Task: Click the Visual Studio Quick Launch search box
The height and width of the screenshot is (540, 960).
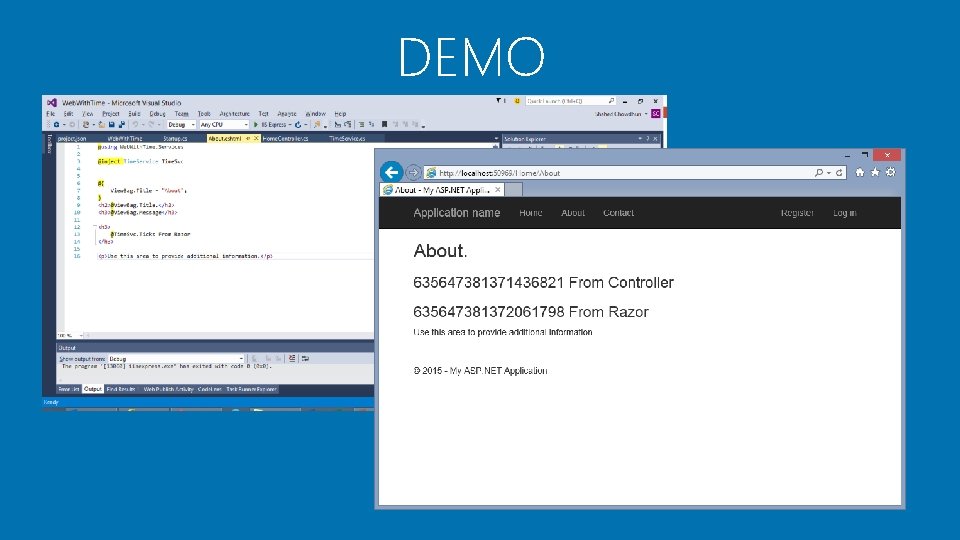Action: tap(570, 101)
